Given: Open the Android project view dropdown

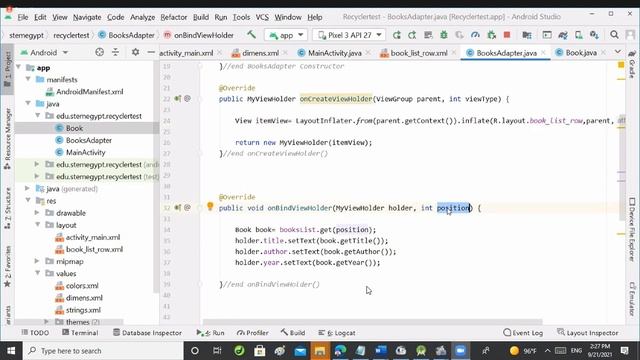Looking at the screenshot, I should coord(44,52).
